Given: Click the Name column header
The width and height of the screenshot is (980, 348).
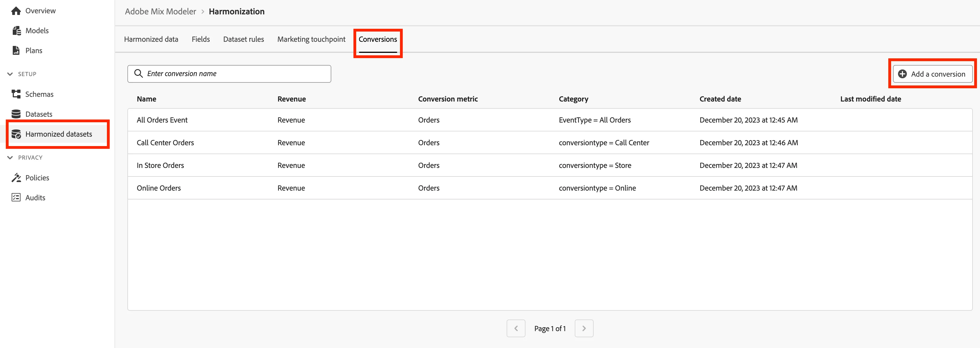Looking at the screenshot, I should click(147, 99).
